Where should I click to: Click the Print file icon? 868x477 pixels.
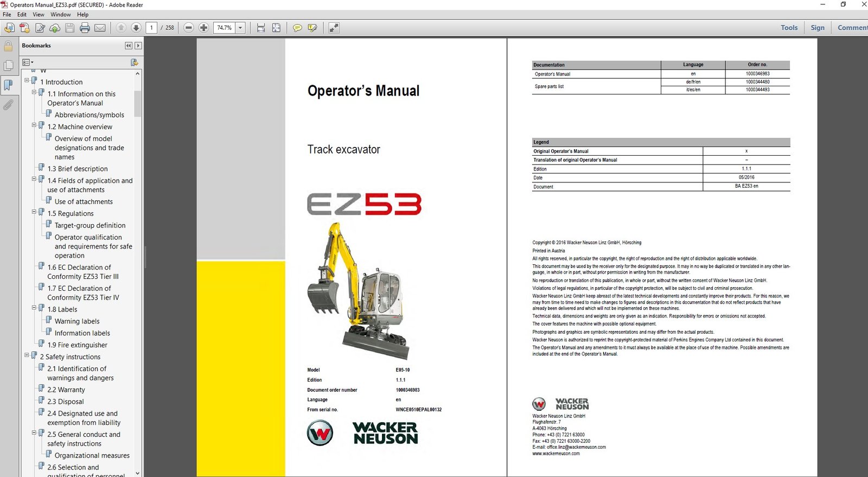click(85, 28)
